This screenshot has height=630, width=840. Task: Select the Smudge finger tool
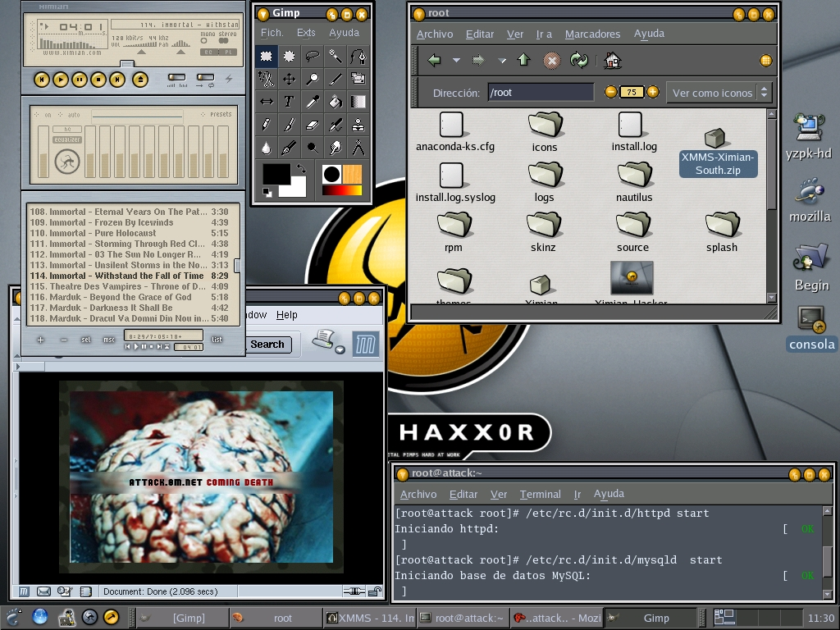[x=335, y=148]
